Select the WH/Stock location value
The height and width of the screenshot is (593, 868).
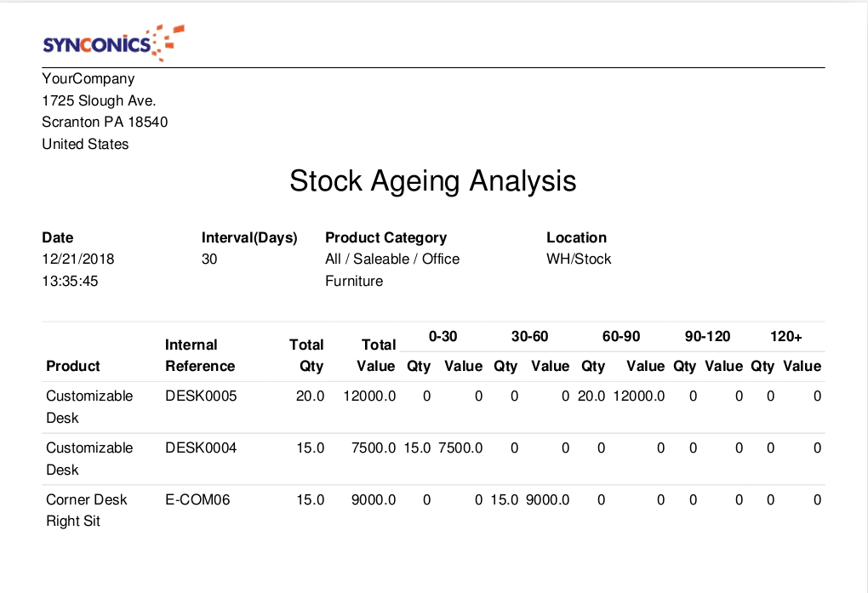[579, 259]
